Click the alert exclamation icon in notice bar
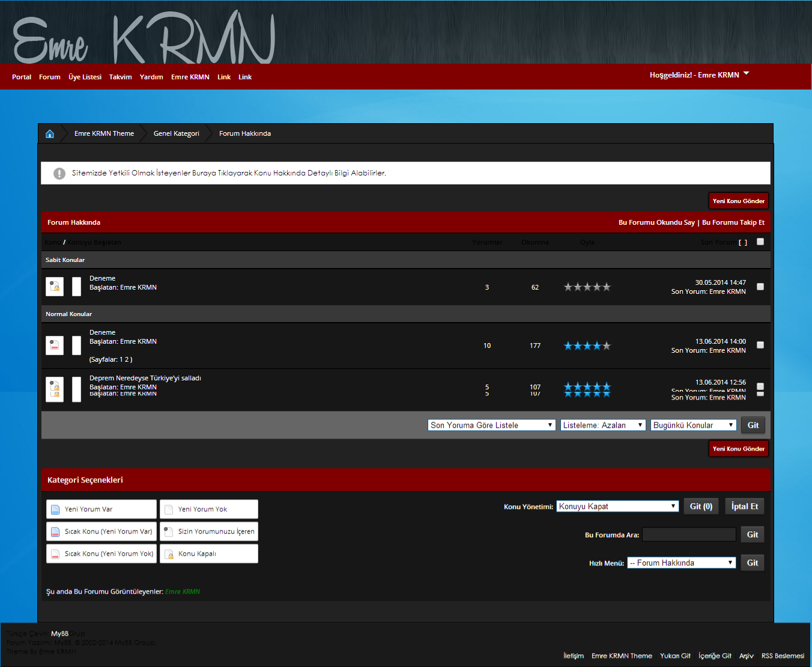This screenshot has height=667, width=812. click(x=59, y=173)
